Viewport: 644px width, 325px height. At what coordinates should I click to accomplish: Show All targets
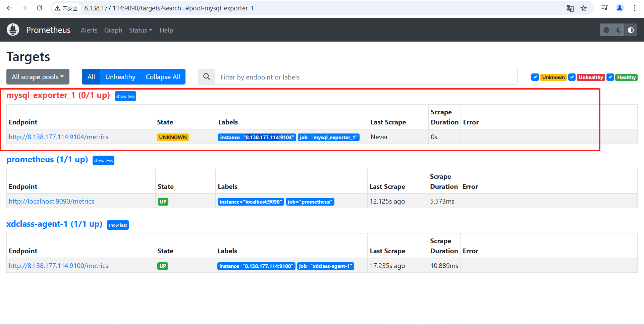point(91,77)
